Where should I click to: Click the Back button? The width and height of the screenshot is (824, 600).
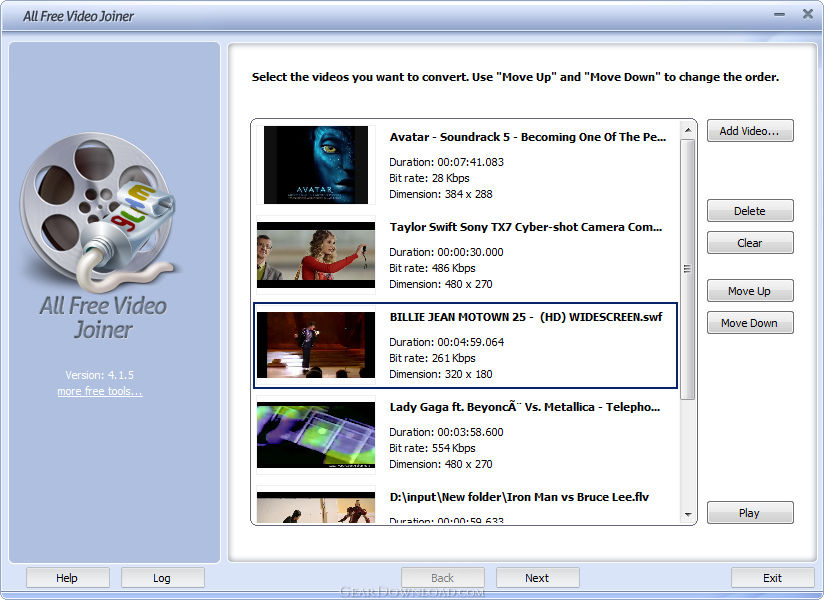point(442,578)
